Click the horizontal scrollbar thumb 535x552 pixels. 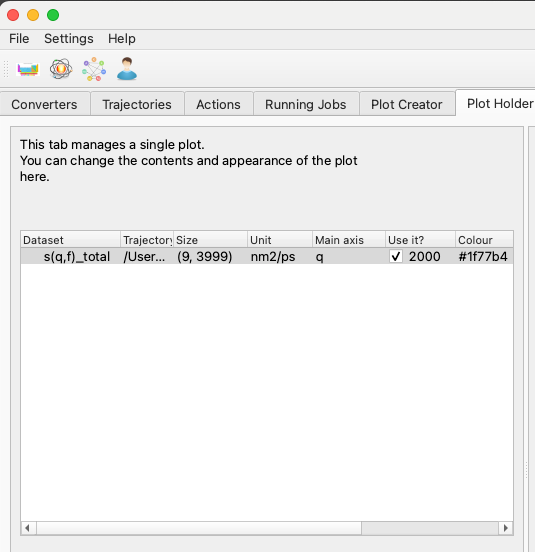[199, 528]
